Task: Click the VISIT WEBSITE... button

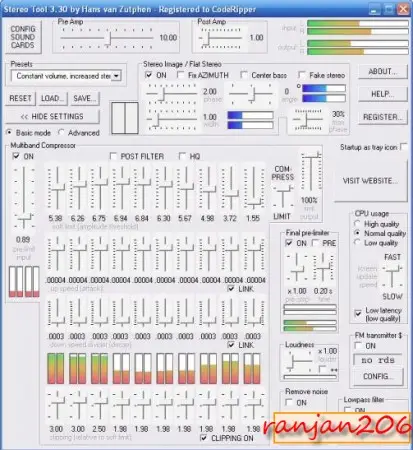Action: click(370, 181)
